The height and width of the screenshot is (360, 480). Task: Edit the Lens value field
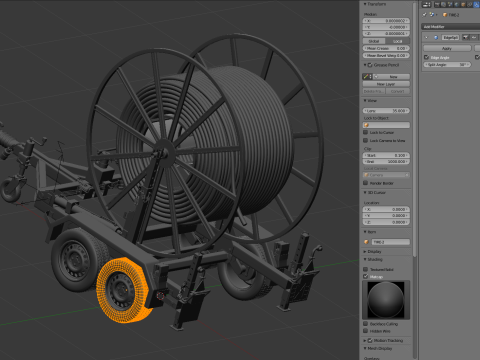tap(386, 111)
